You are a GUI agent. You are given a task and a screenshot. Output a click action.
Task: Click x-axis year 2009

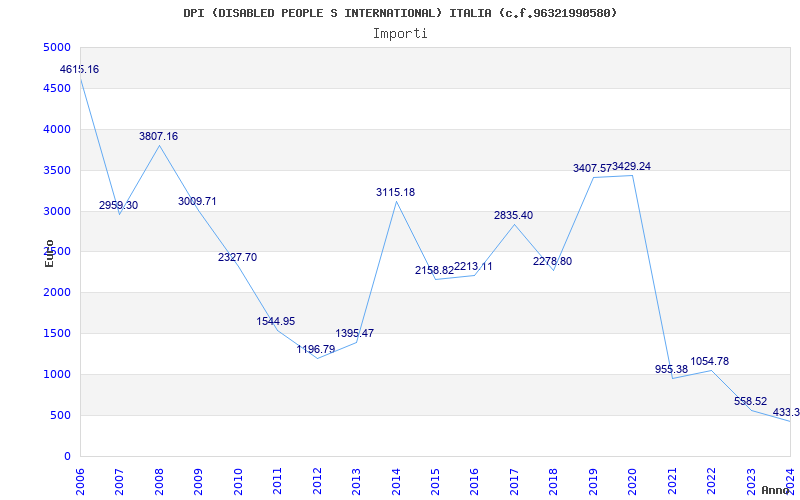point(198,480)
